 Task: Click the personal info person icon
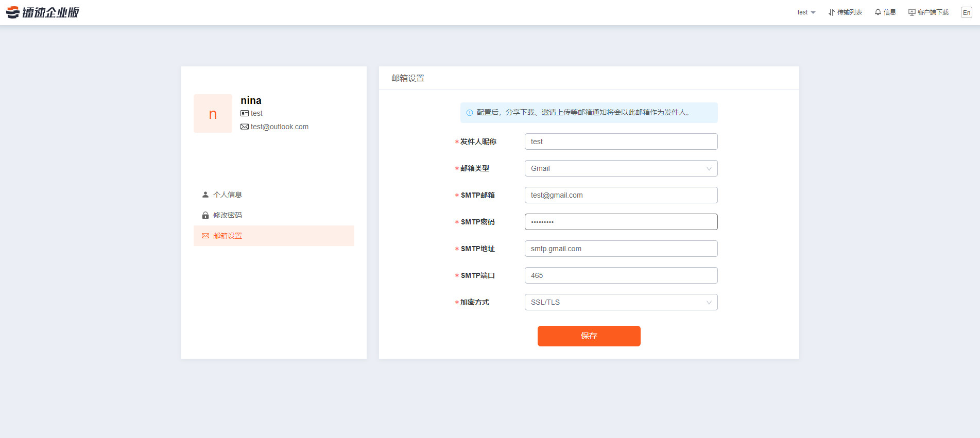click(x=205, y=195)
